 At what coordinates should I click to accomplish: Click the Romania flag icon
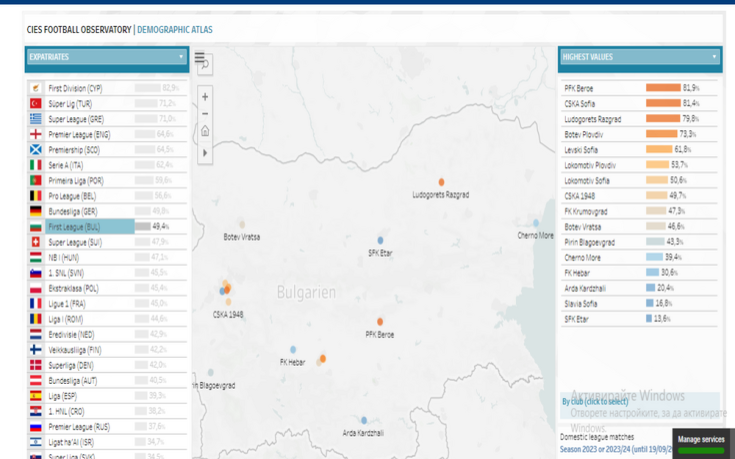[x=36, y=319]
